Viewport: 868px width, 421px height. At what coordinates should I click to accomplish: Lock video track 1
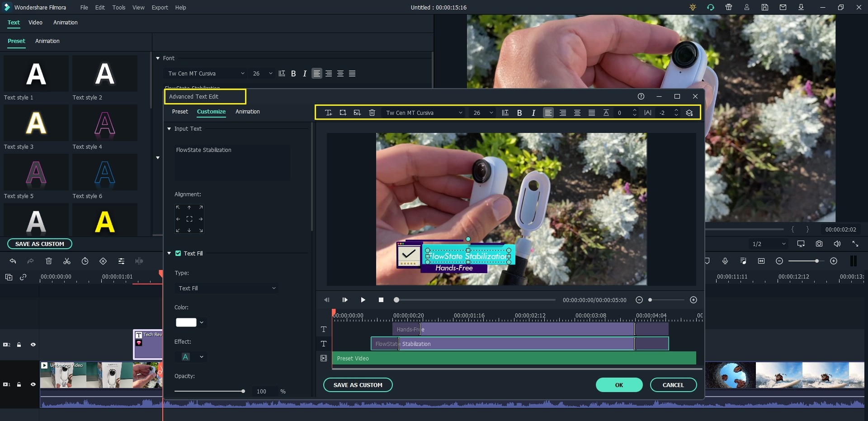click(19, 384)
